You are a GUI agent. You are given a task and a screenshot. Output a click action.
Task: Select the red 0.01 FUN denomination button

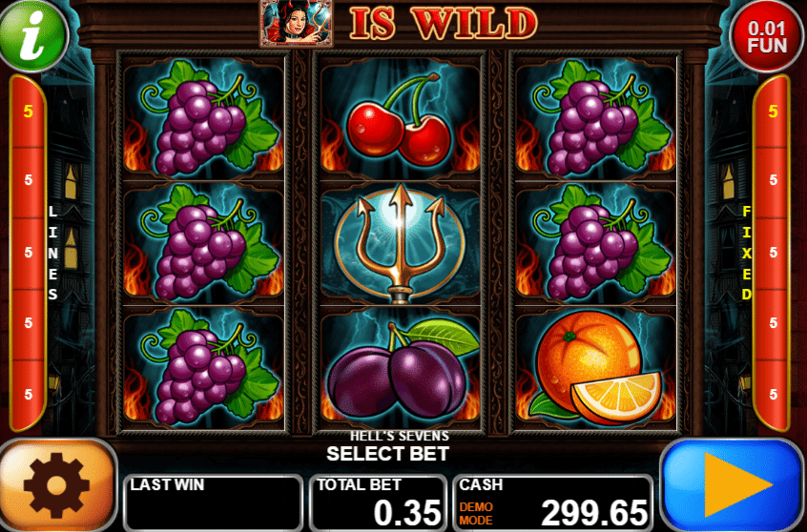coord(767,36)
